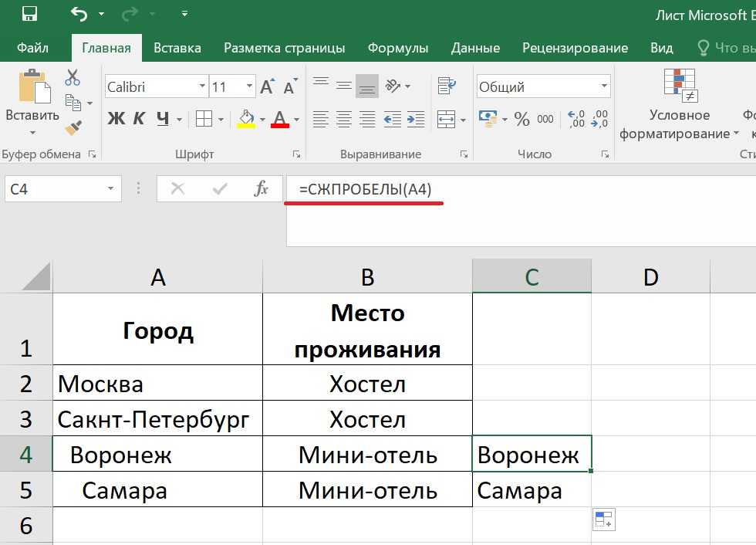Screen dimensions: 756x545
Task: Toggle italic К formatting
Action: point(139,118)
